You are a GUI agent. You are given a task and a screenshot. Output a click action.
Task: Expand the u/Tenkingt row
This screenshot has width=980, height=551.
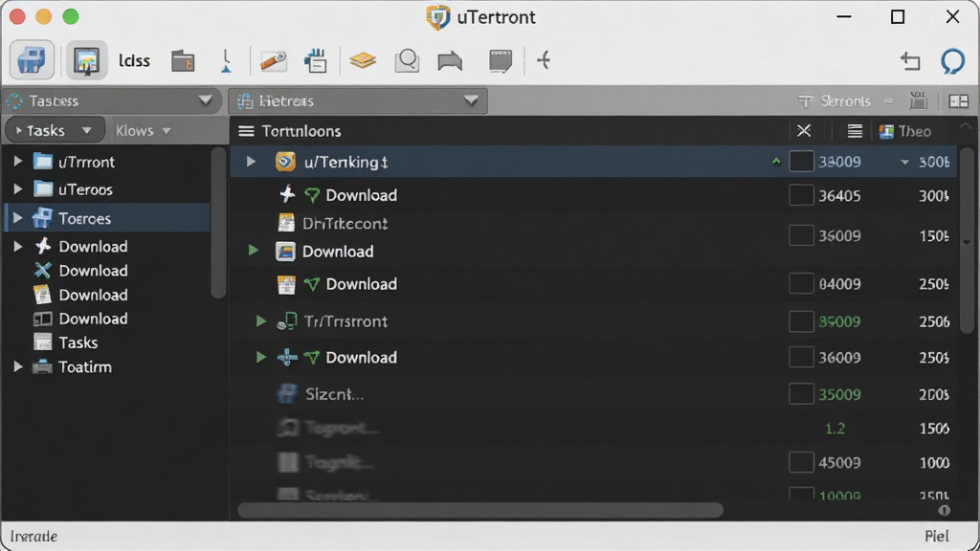point(252,162)
